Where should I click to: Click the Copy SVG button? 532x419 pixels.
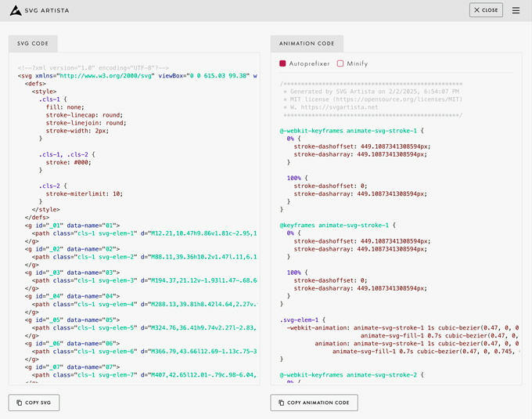pyautogui.click(x=34, y=403)
